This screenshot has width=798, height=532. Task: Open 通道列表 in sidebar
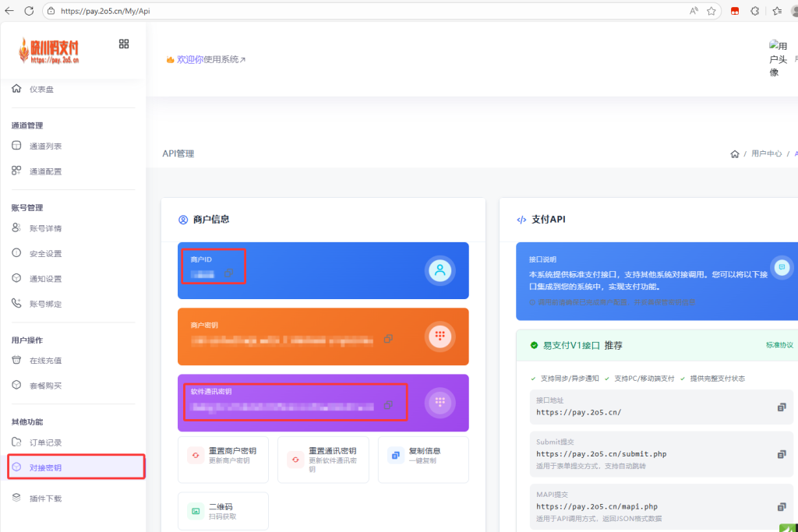pos(45,146)
